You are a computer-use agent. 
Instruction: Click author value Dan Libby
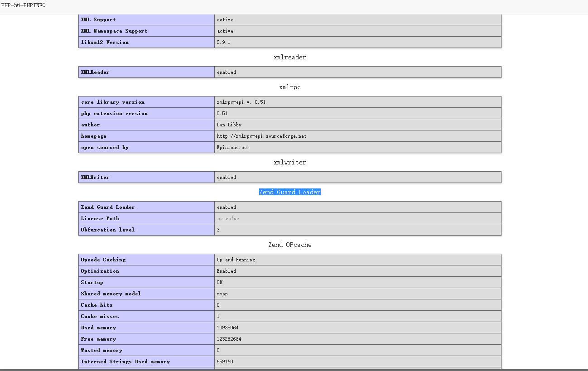(229, 125)
